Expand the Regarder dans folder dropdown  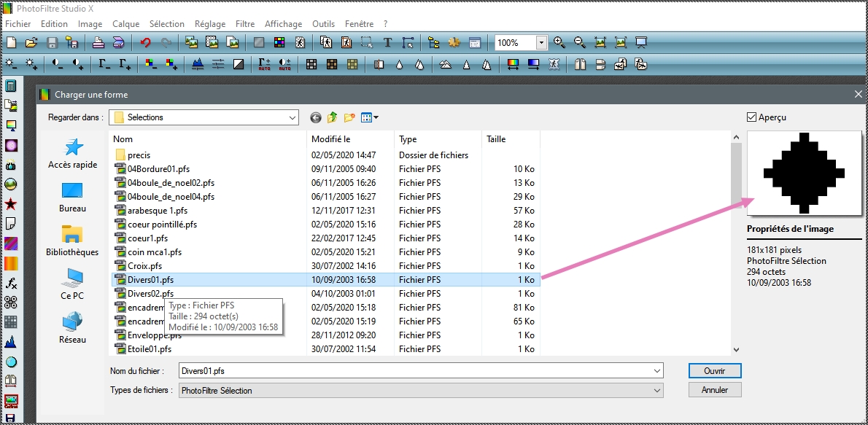pos(292,117)
